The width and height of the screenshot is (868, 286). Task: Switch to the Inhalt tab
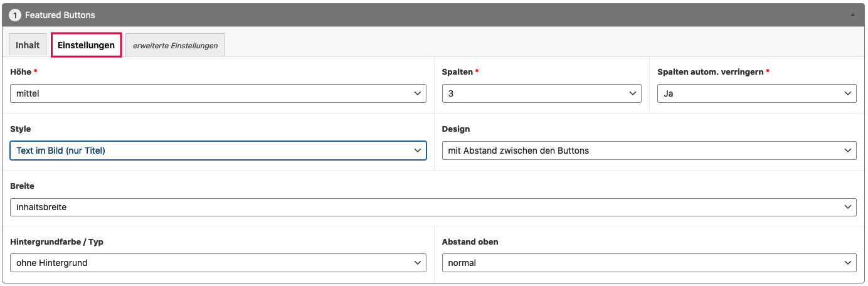point(28,45)
